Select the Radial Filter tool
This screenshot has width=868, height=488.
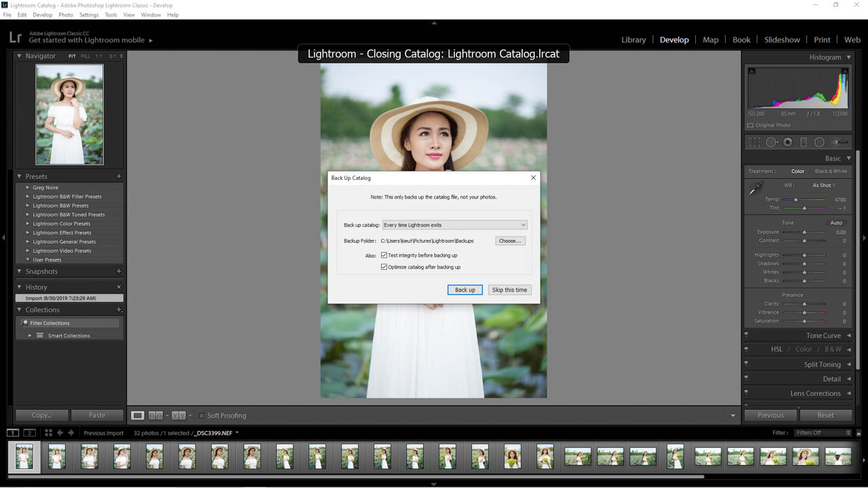tap(818, 142)
